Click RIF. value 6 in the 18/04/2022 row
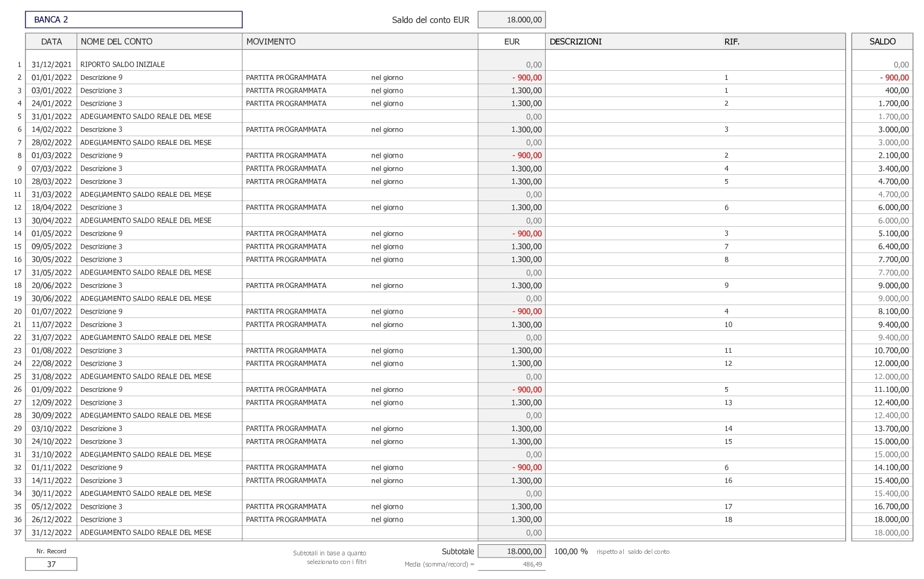 [727, 207]
